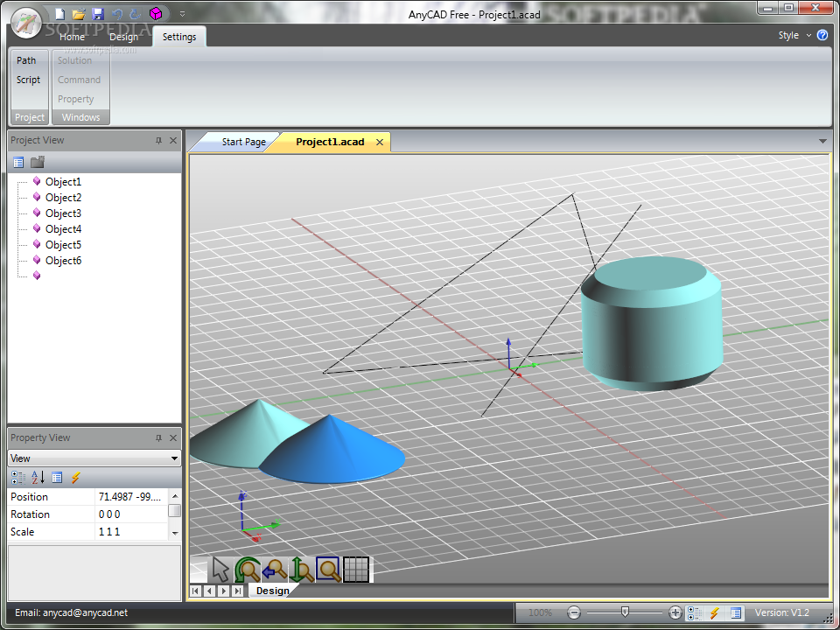Viewport: 840px width, 630px height.
Task: Click the zoom out minus button
Action: pyautogui.click(x=574, y=612)
